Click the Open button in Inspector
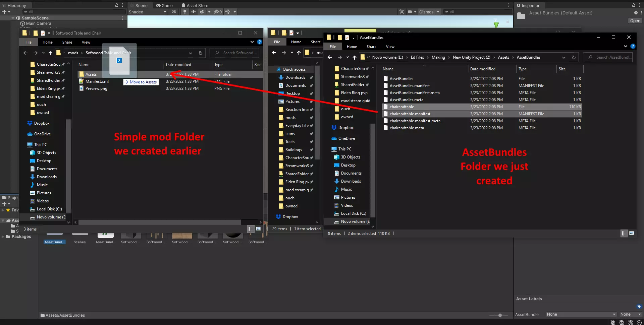The height and width of the screenshot is (325, 644). pyautogui.click(x=635, y=21)
